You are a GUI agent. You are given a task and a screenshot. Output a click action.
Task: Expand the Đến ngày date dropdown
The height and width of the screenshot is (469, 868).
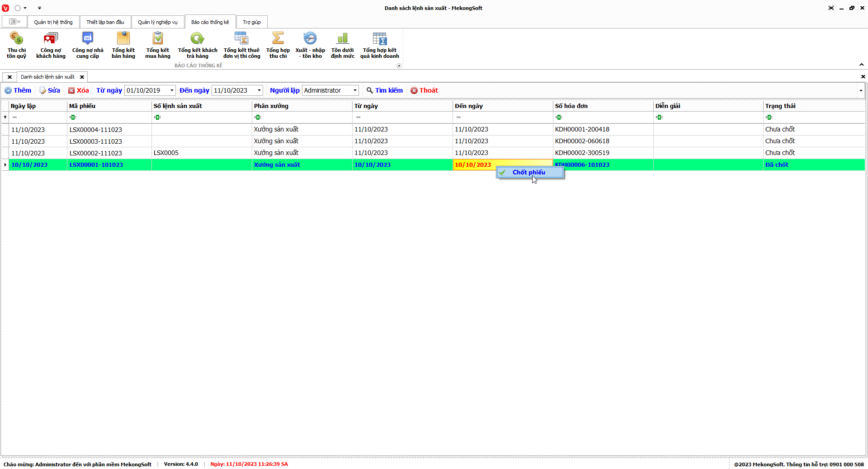259,90
